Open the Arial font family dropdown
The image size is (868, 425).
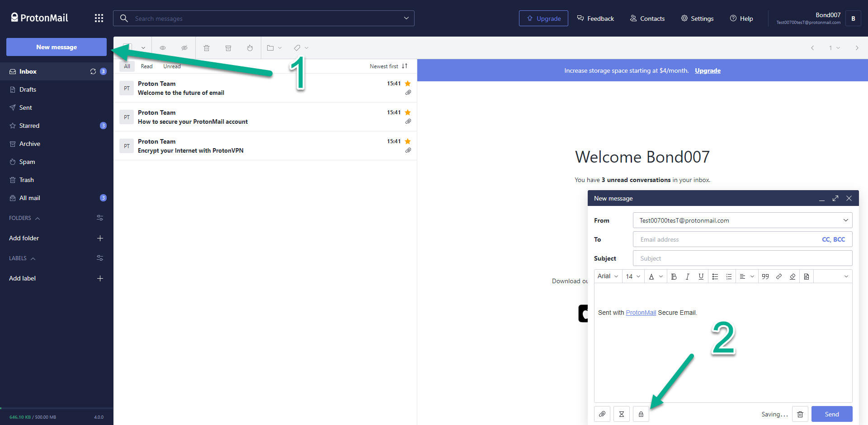coord(608,276)
